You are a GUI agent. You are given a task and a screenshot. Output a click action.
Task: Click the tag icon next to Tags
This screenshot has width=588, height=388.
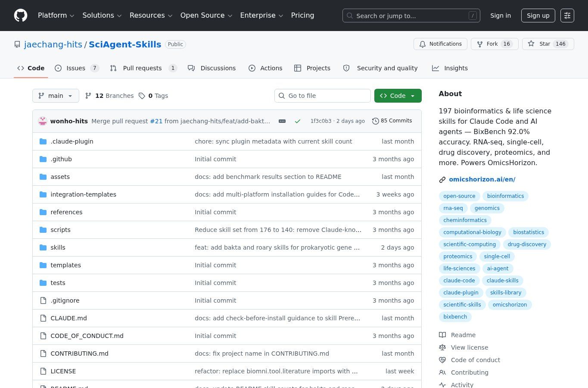tap(142, 96)
